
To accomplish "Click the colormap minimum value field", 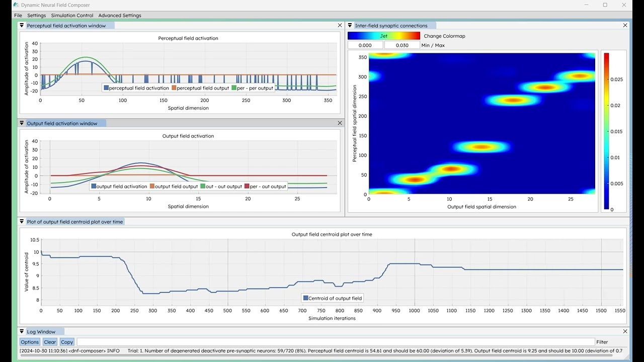I will coord(365,45).
